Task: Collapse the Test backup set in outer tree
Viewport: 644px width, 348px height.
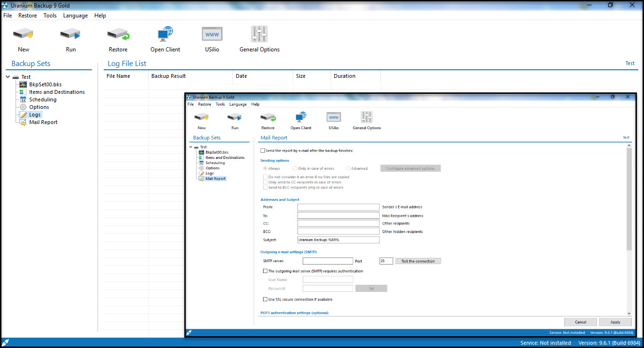Action: [x=8, y=77]
